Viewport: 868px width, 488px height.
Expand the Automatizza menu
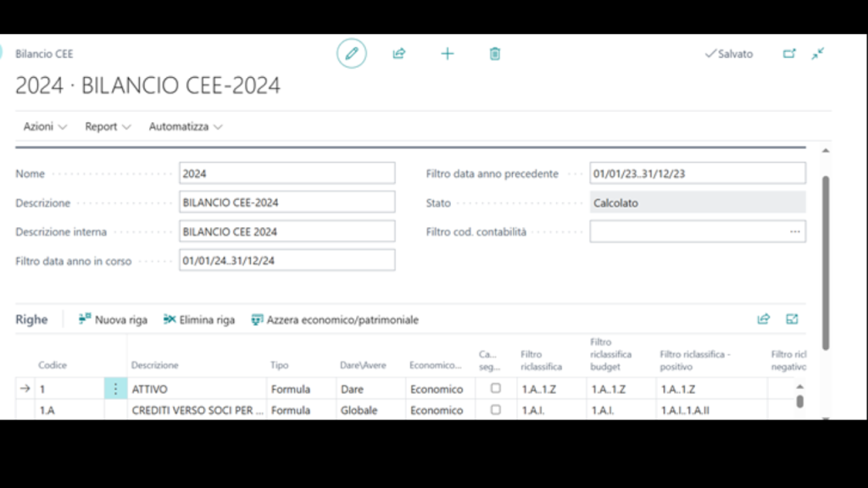[x=186, y=126]
